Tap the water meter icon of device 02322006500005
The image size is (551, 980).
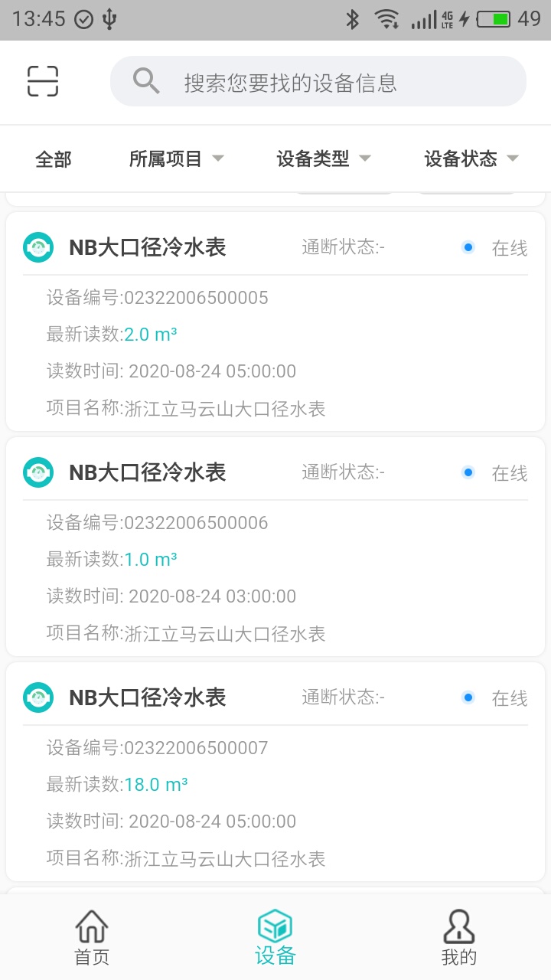point(38,247)
